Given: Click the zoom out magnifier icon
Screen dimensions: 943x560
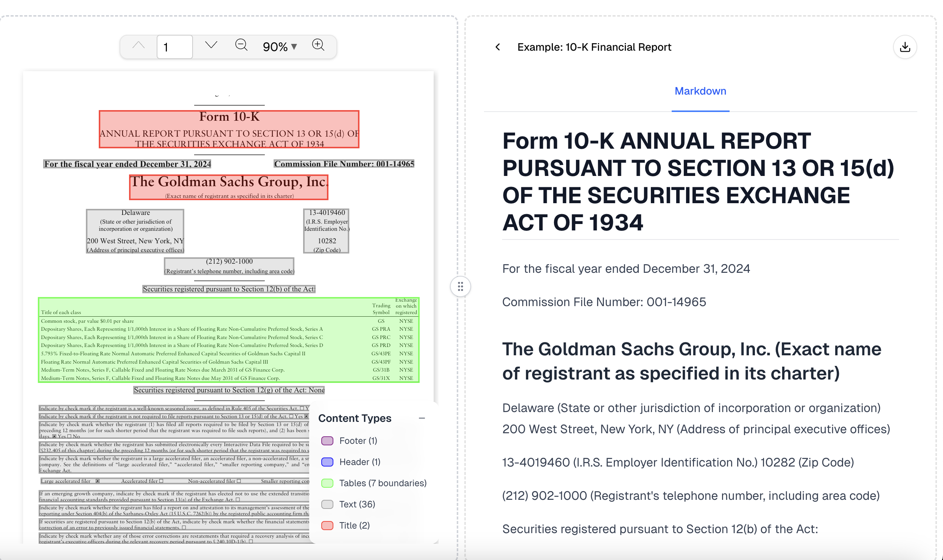Looking at the screenshot, I should point(241,45).
